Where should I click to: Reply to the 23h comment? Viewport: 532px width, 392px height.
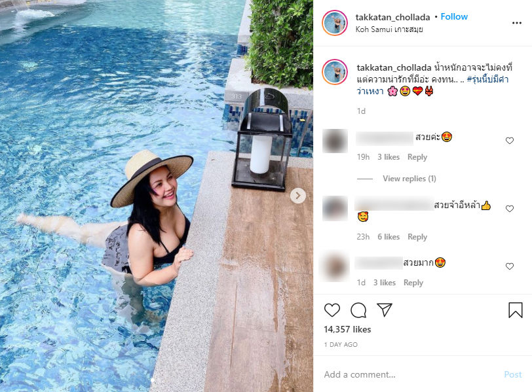[x=417, y=237]
